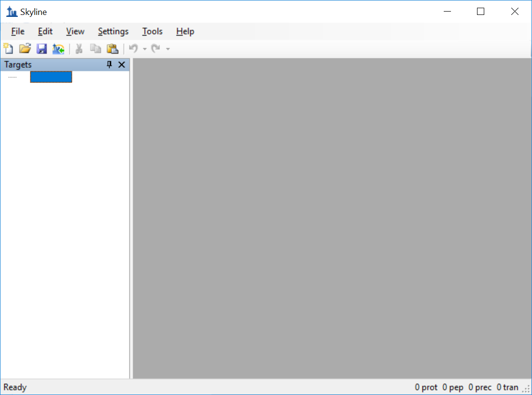532x395 pixels.
Task: Paste from clipboard using toolbar icon
Action: click(x=112, y=49)
